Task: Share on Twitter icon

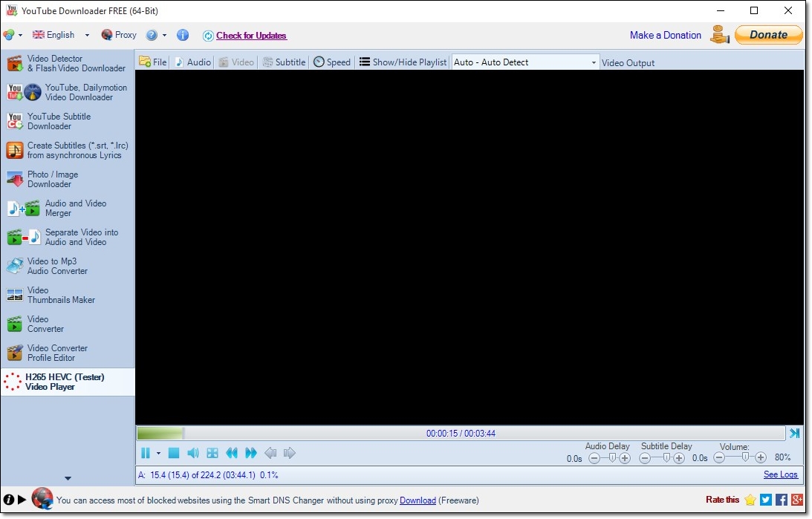Action: pyautogui.click(x=766, y=500)
